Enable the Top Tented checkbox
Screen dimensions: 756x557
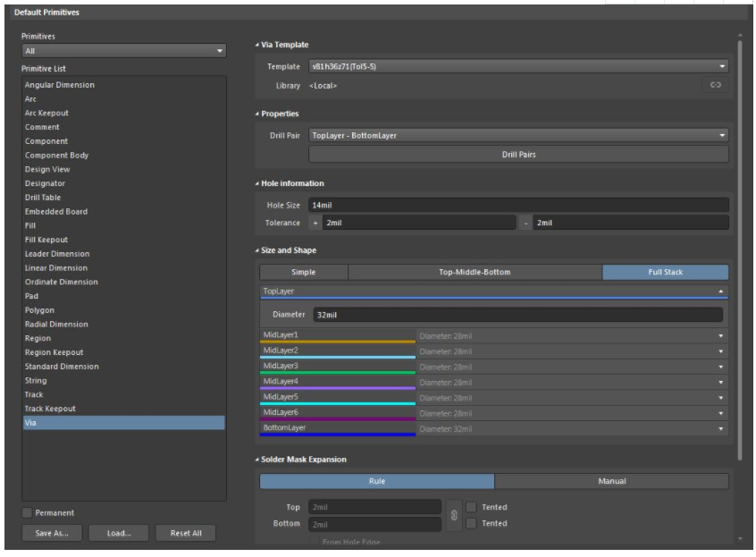471,507
